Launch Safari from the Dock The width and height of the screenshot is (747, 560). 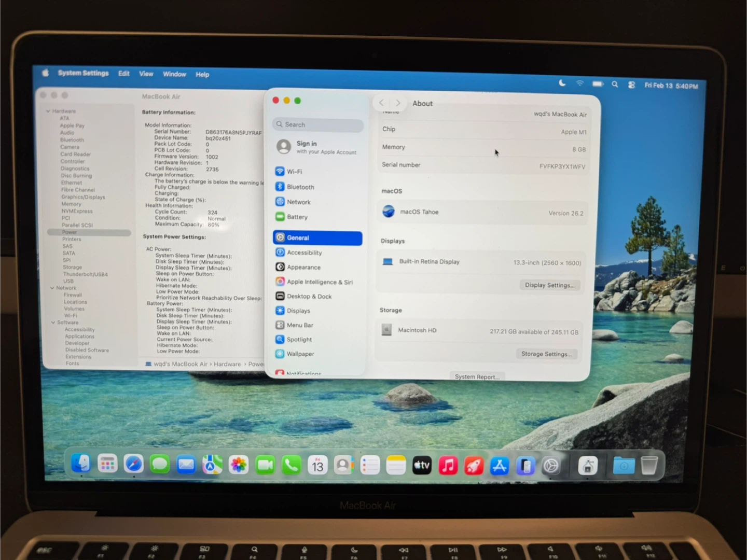(133, 464)
